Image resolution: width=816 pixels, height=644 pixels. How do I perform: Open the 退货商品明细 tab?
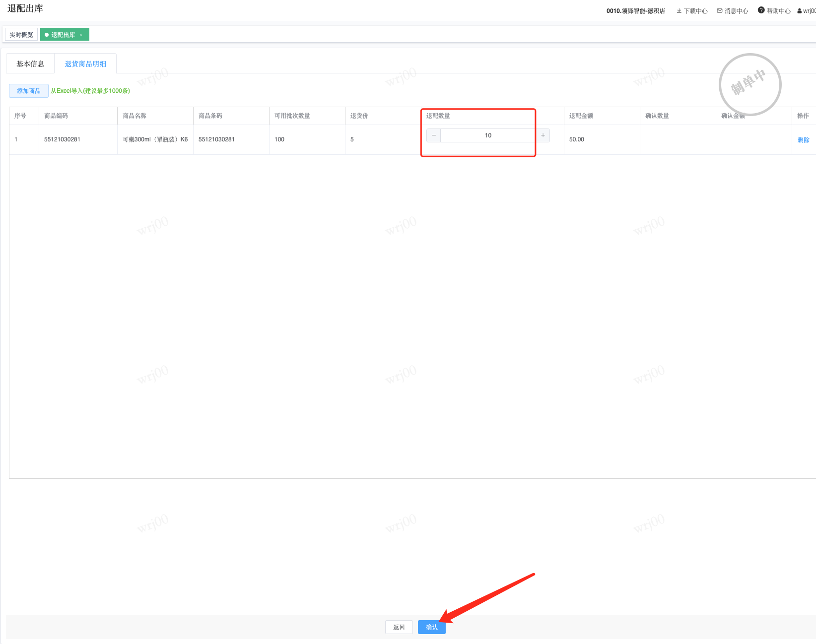tap(85, 64)
